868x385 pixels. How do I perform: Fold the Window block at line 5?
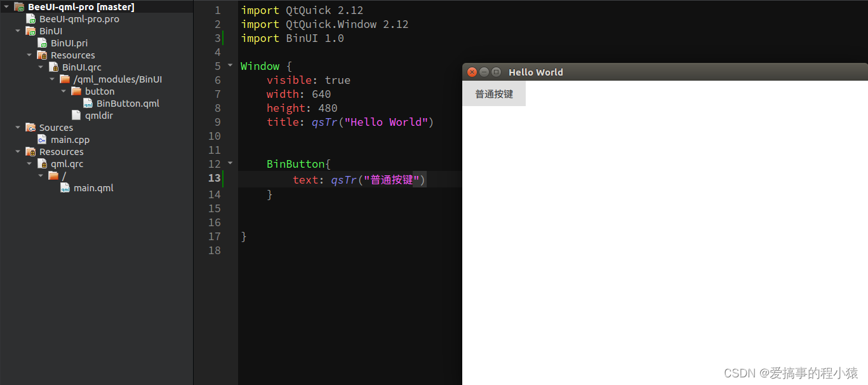pos(230,65)
